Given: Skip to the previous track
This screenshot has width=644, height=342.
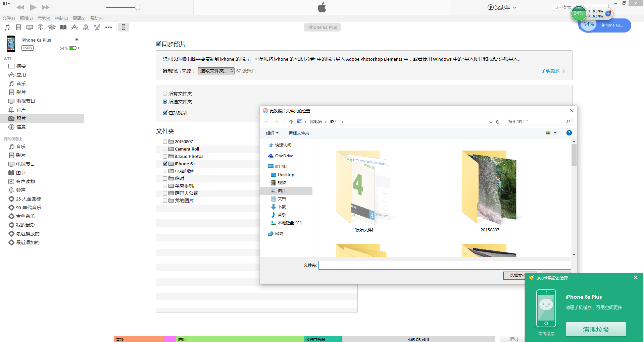Looking at the screenshot, I should (x=20, y=7).
